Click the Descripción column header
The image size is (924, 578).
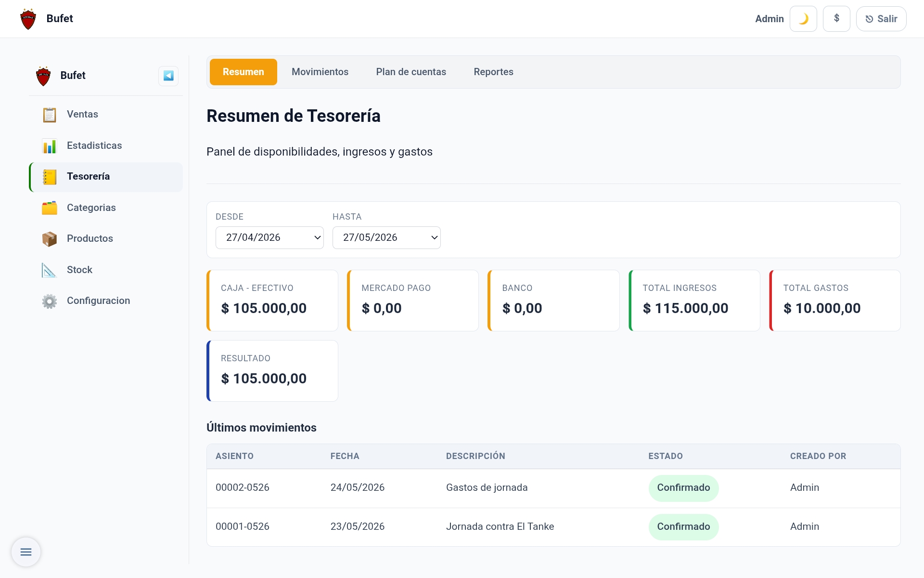[475, 456]
